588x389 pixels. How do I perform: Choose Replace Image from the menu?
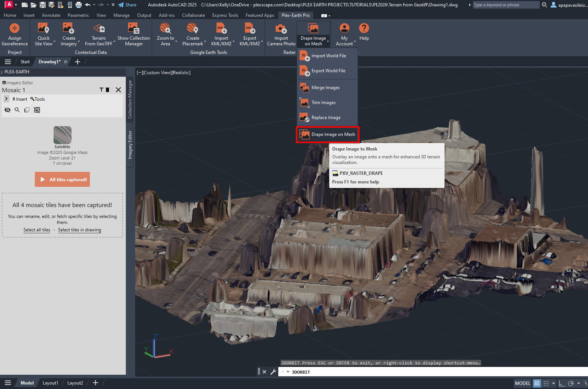pyautogui.click(x=328, y=118)
